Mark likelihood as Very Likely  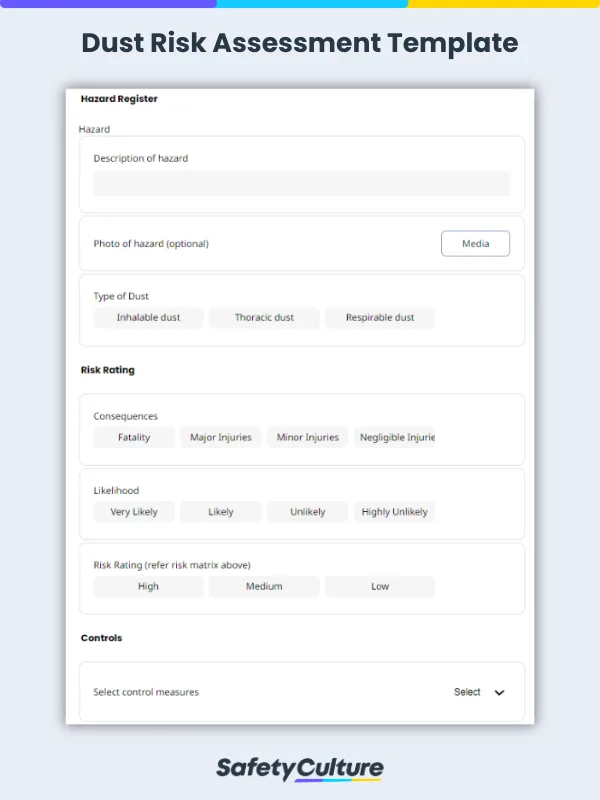click(132, 512)
